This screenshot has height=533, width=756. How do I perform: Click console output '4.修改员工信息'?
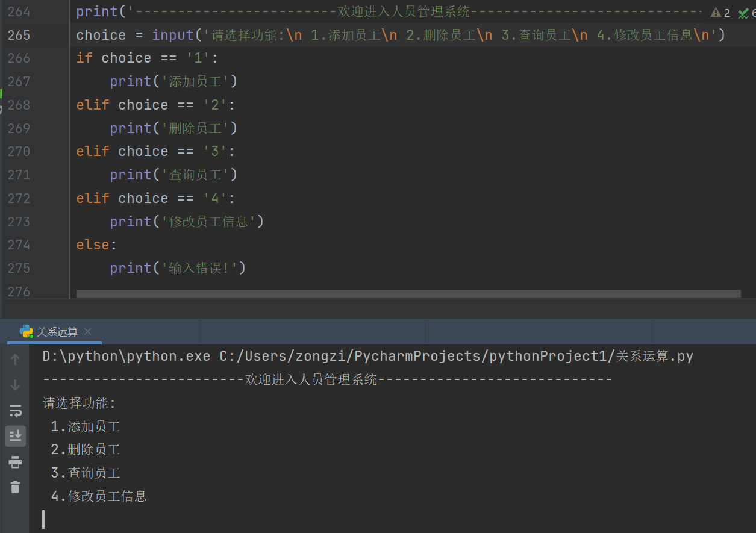point(99,496)
